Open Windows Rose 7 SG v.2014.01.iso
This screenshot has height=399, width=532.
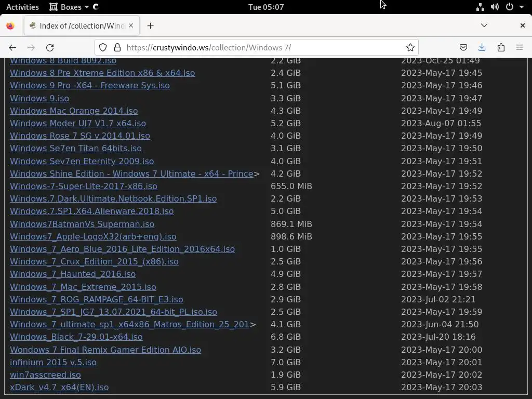click(x=80, y=136)
